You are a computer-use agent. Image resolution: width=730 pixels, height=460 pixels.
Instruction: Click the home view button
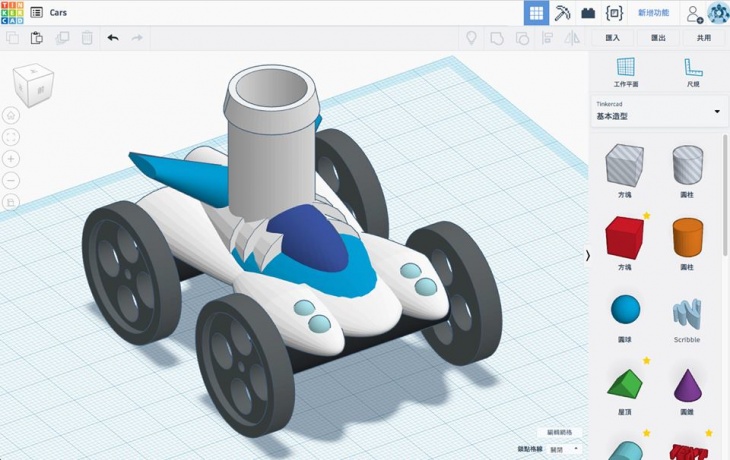(11, 114)
